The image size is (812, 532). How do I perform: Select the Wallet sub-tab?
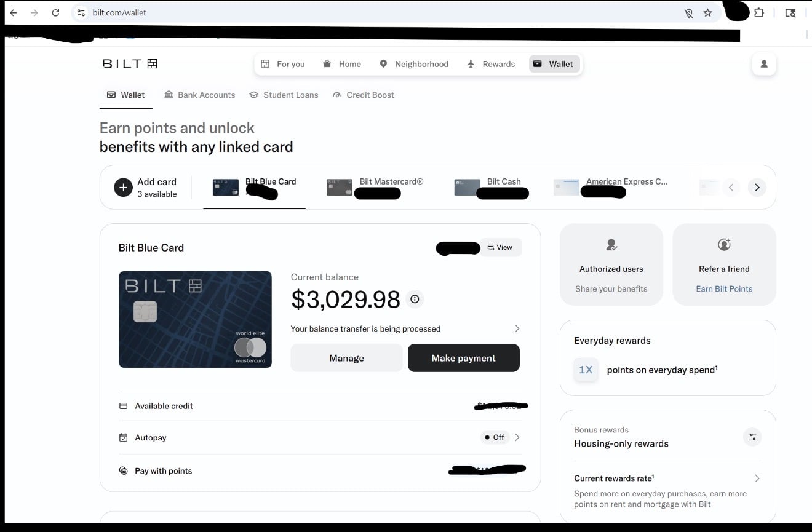(x=126, y=95)
